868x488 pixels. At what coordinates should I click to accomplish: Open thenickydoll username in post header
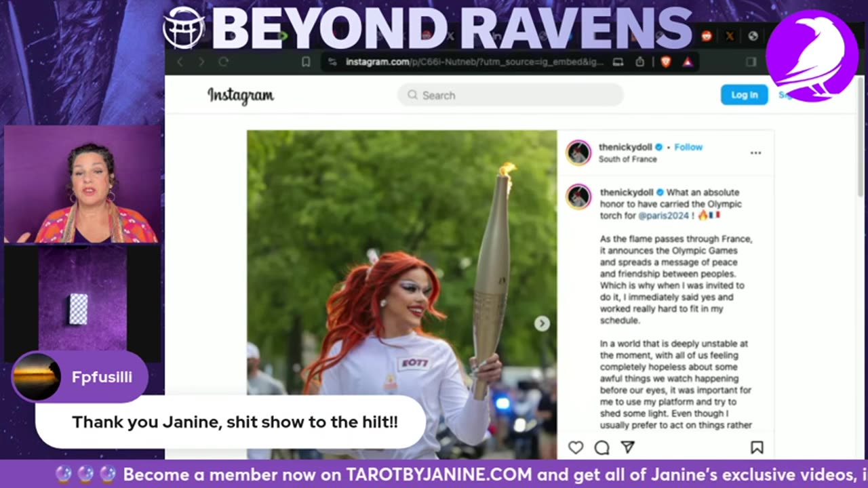click(625, 147)
